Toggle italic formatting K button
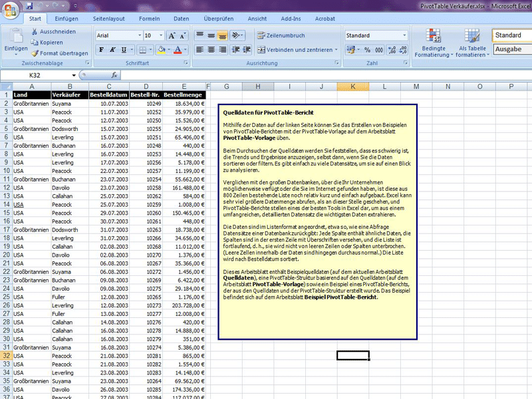The height and width of the screenshot is (399, 532). [112, 51]
